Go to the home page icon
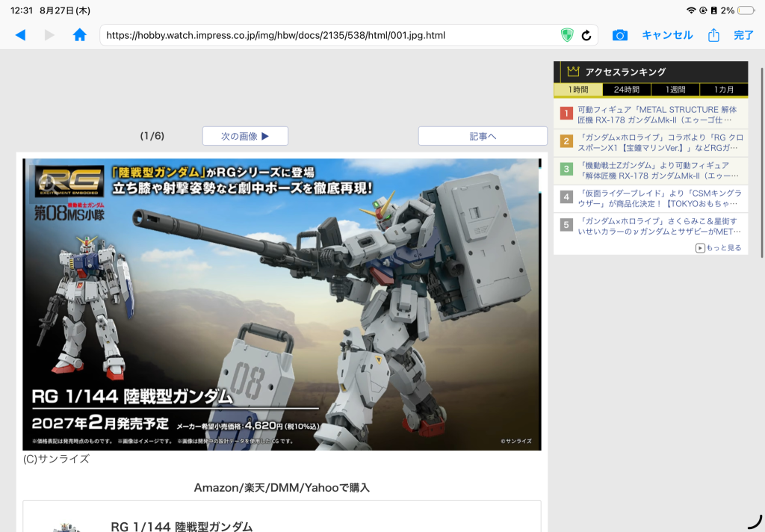 click(79, 34)
